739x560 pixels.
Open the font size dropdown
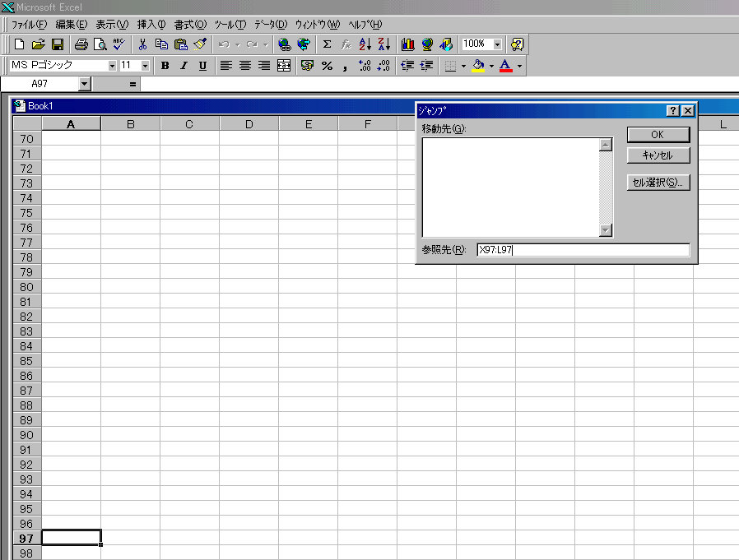tap(145, 66)
